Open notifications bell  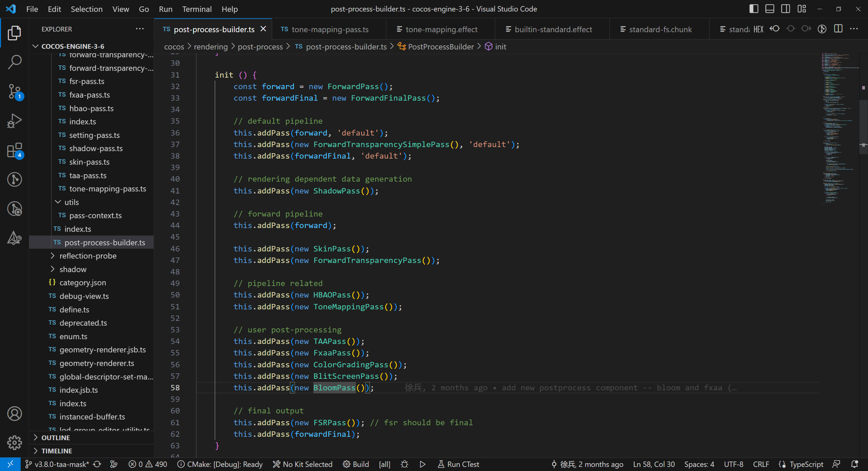[x=855, y=464]
